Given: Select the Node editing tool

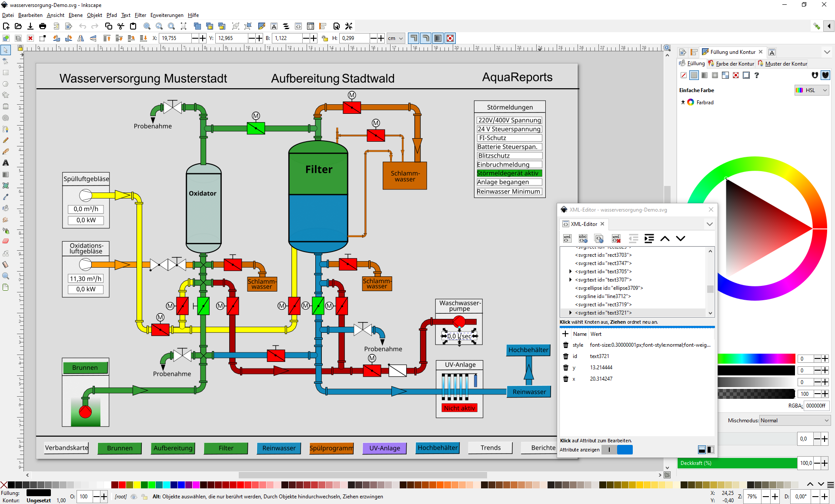Looking at the screenshot, I should tap(6, 61).
